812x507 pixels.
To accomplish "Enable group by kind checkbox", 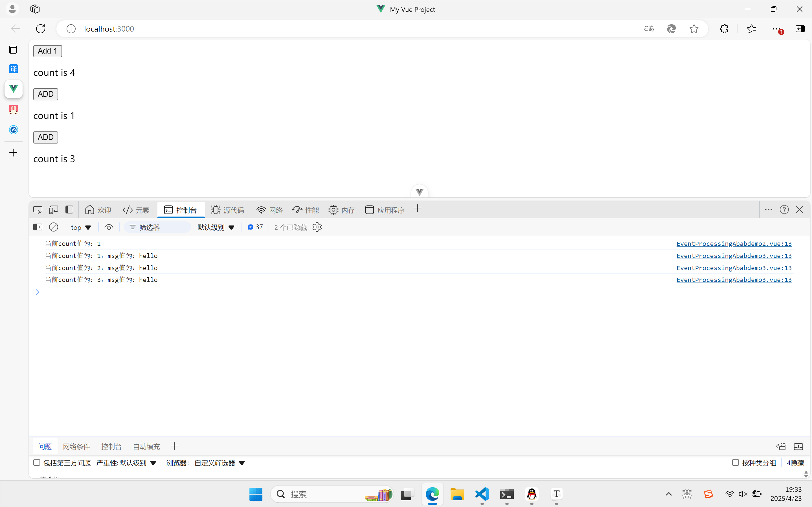I will [736, 462].
